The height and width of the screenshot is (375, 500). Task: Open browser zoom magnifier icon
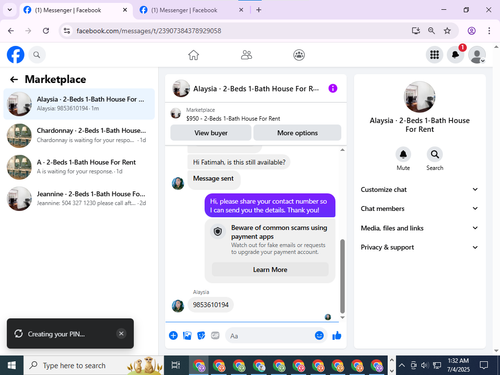coord(431,31)
